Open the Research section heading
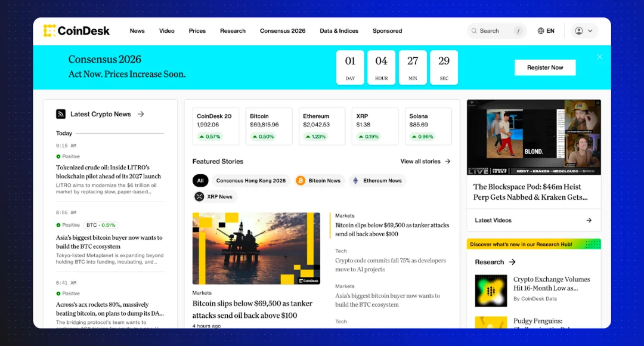Viewport: 644px width, 346px height. pos(489,262)
